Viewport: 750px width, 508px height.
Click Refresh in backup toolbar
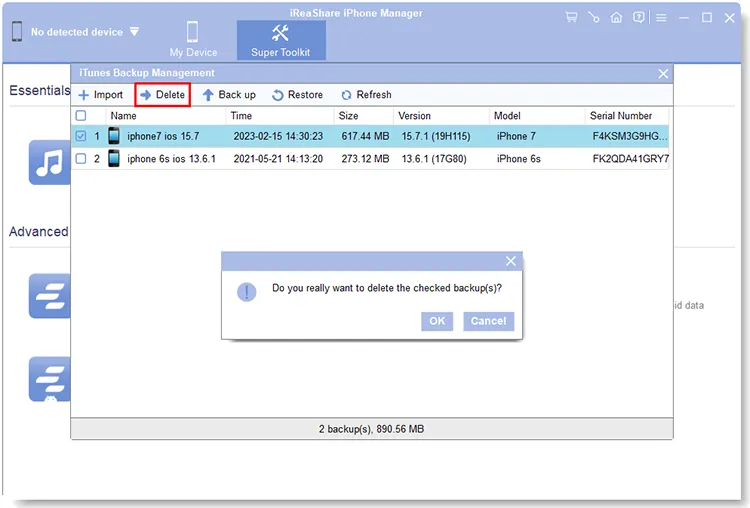[x=366, y=95]
